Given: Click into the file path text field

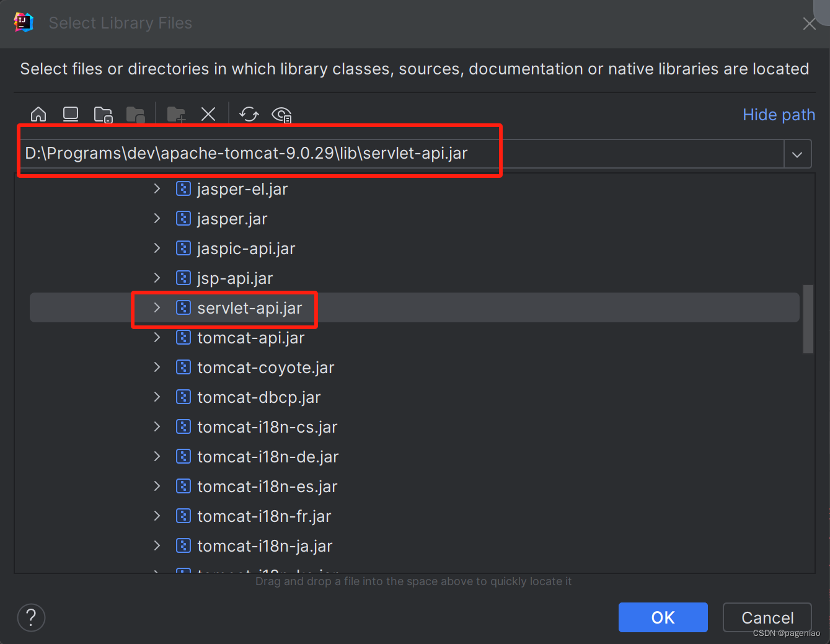Looking at the screenshot, I should (x=400, y=154).
